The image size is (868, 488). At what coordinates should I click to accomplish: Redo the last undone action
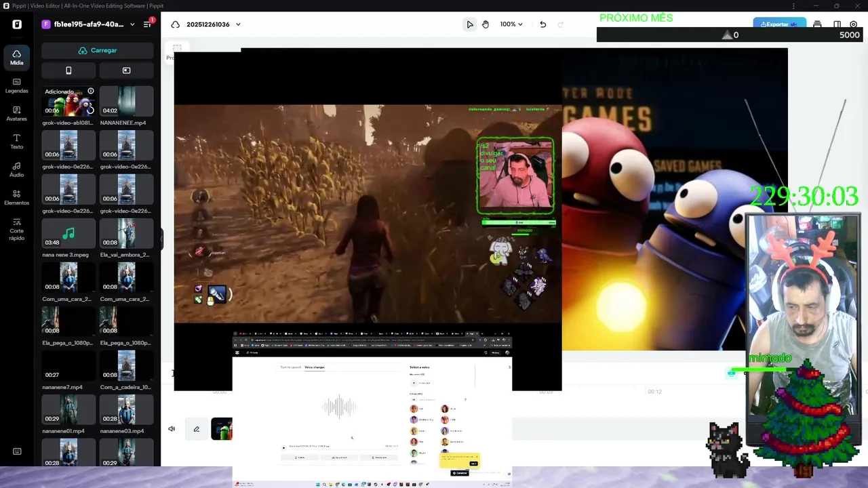[560, 24]
